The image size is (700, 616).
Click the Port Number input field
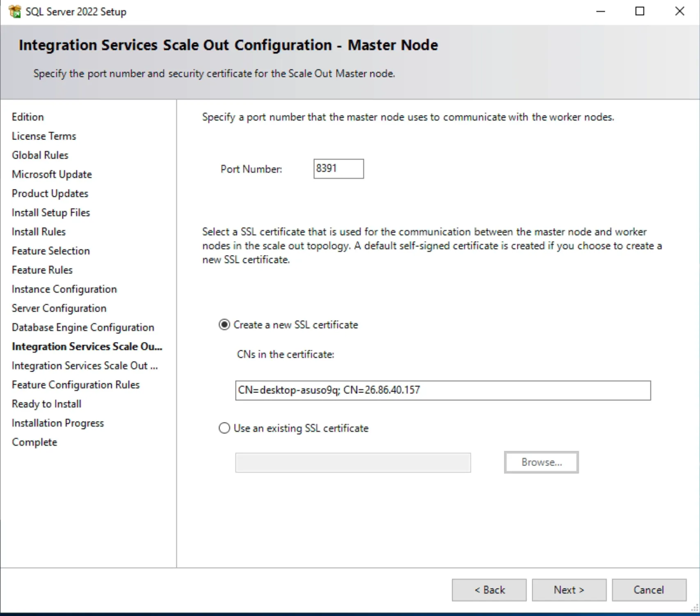click(x=339, y=169)
